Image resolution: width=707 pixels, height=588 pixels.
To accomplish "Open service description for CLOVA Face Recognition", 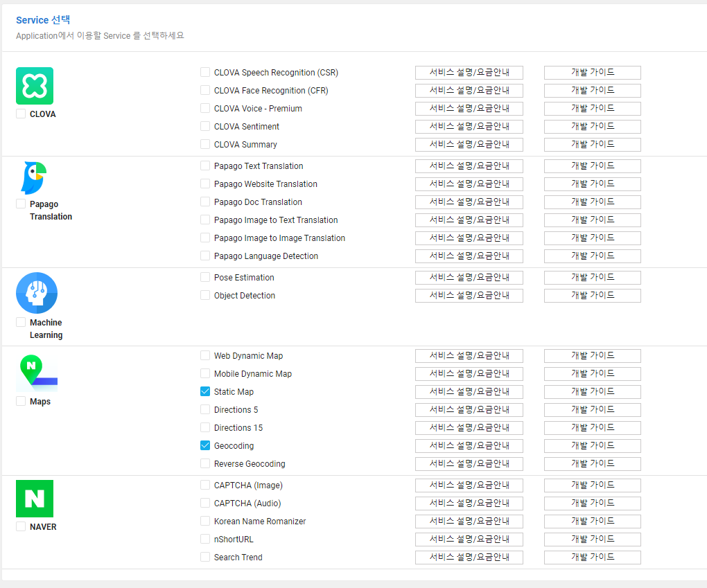I will [x=469, y=91].
